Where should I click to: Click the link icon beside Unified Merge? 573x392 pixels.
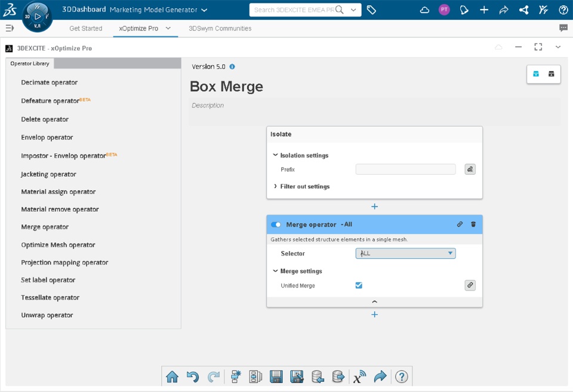[470, 285]
